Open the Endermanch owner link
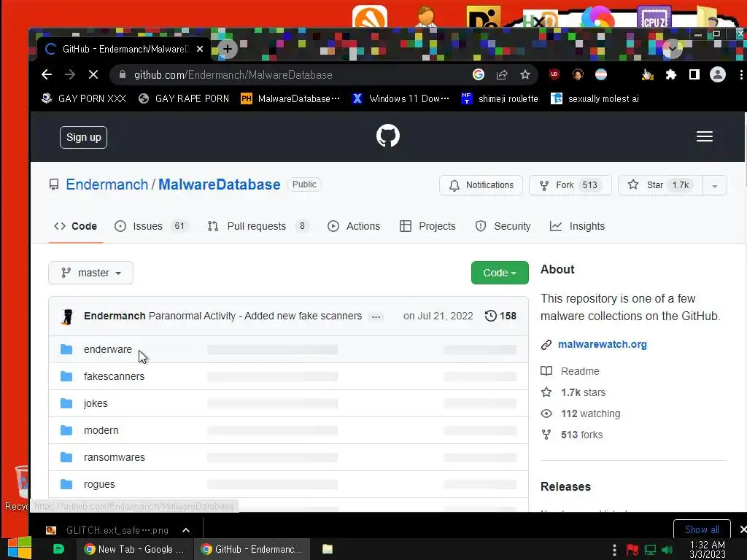 (107, 184)
